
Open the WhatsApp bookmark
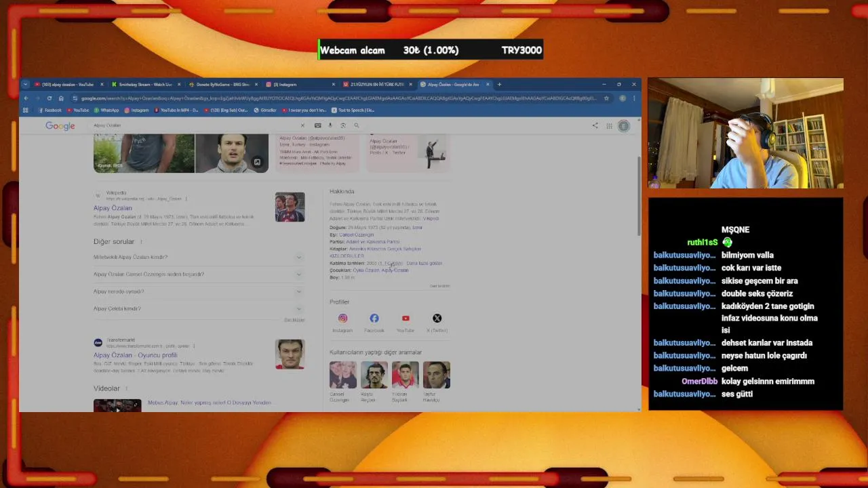click(x=106, y=110)
